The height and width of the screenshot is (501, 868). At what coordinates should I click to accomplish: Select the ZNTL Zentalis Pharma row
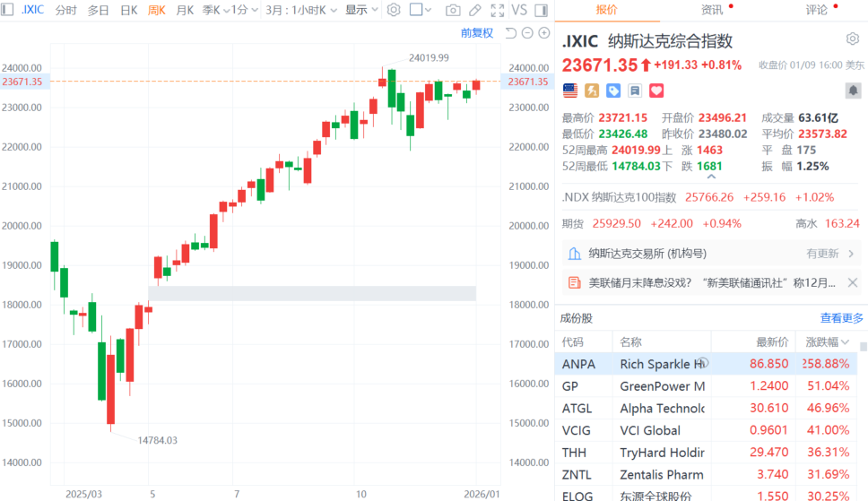(x=706, y=474)
